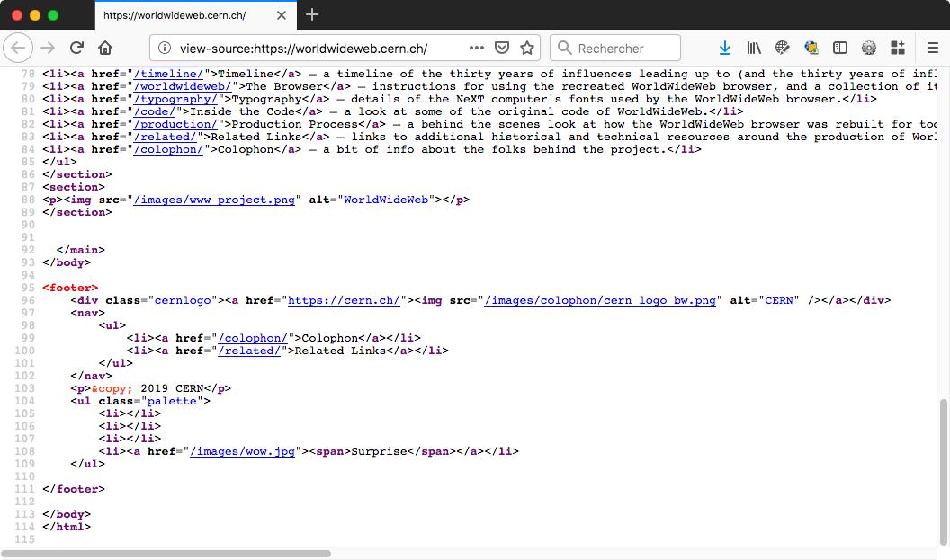Click the macOS yellow minimize button
The height and width of the screenshot is (560, 950).
[35, 15]
